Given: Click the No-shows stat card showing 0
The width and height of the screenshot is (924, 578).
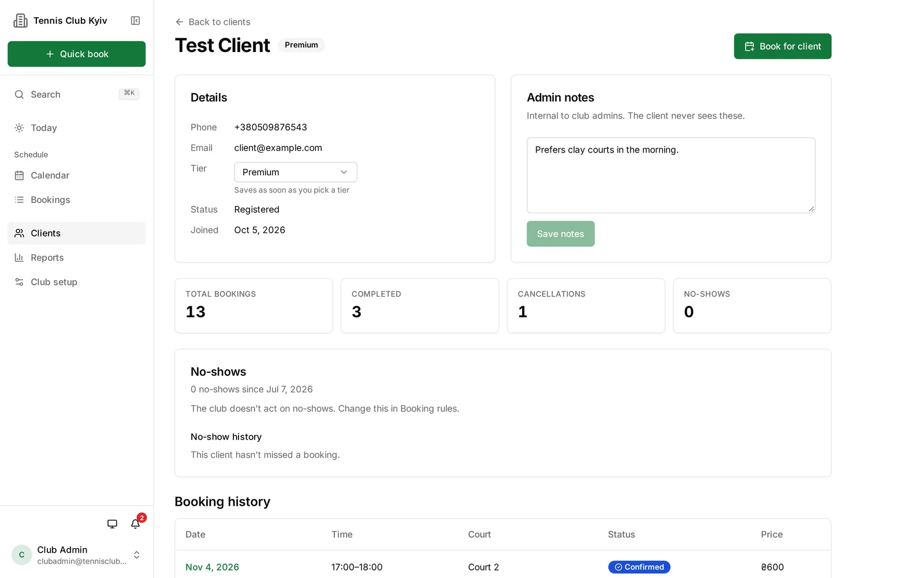Looking at the screenshot, I should point(752,306).
